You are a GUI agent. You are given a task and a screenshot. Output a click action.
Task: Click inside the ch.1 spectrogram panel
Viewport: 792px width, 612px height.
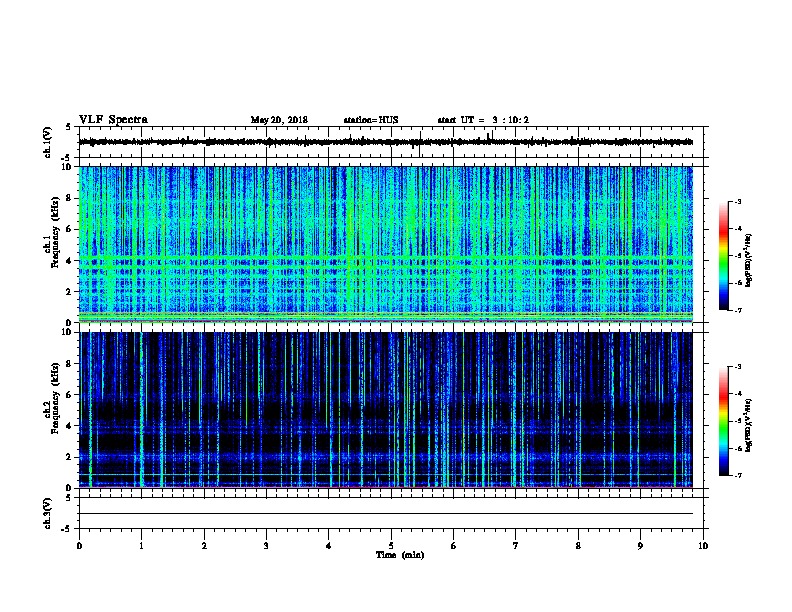click(x=386, y=244)
